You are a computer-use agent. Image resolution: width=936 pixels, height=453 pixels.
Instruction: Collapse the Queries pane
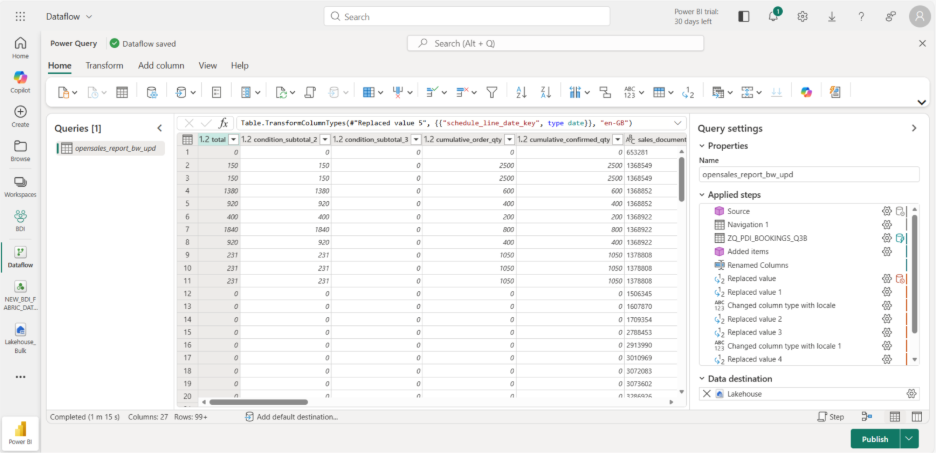pos(160,128)
